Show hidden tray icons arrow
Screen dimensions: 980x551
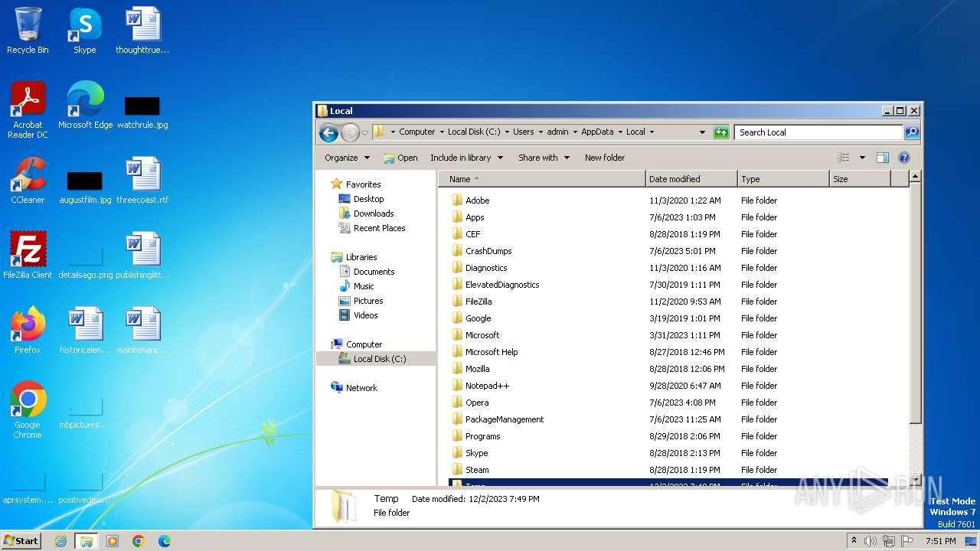point(854,541)
